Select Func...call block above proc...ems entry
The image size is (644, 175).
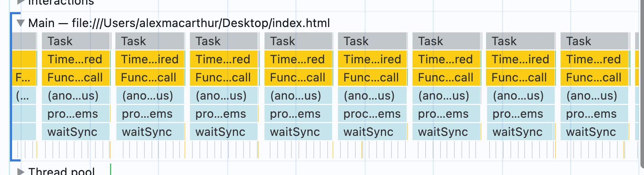click(x=372, y=78)
